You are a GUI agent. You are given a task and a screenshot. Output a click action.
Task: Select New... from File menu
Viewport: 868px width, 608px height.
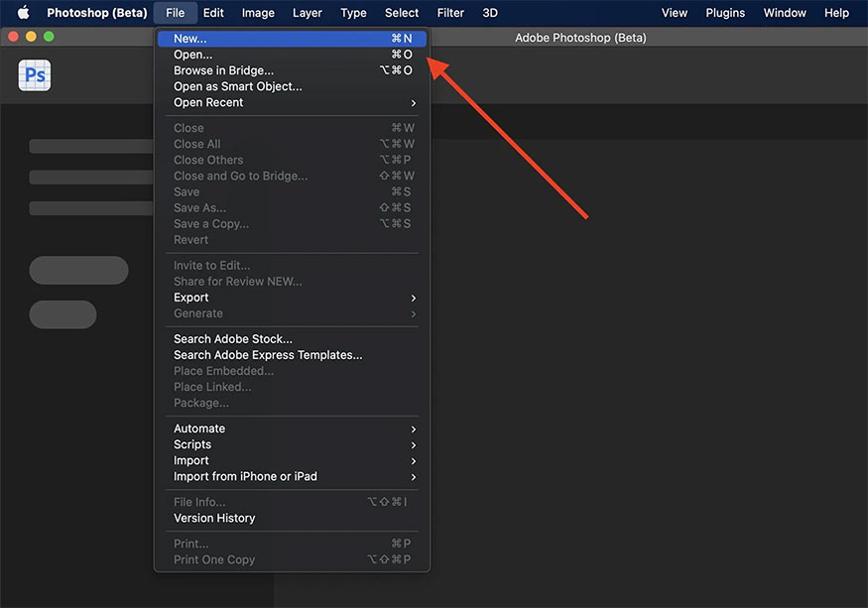(x=190, y=39)
